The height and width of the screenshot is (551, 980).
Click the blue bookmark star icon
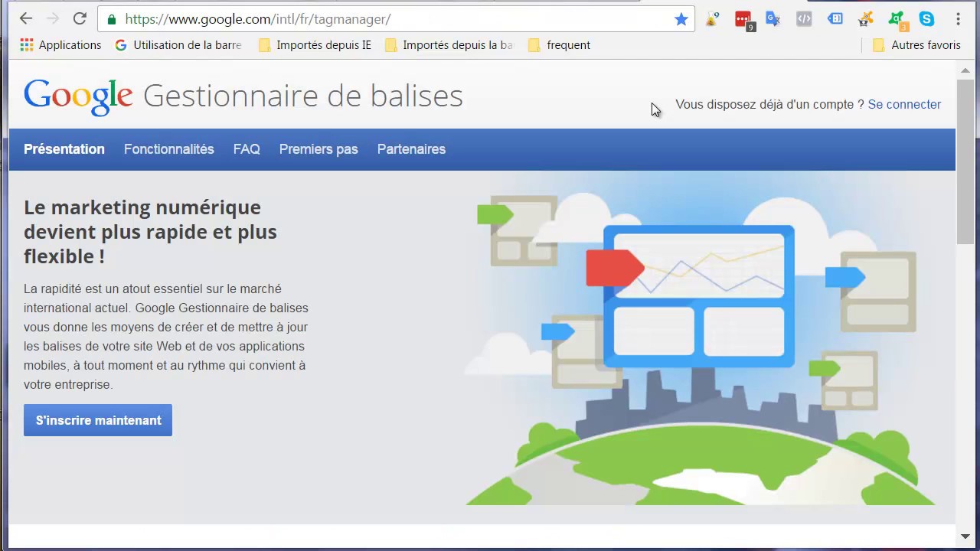coord(681,19)
